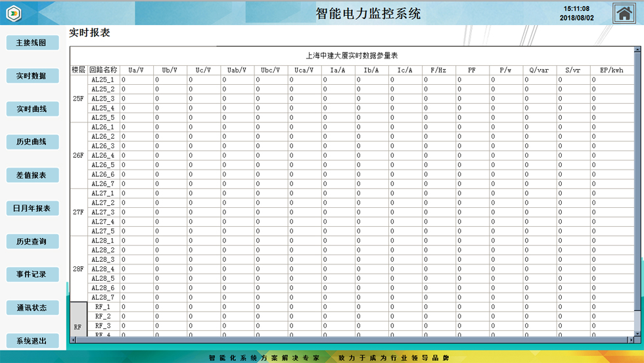Select 日月年报表 daily monthly yearly report

(x=32, y=208)
